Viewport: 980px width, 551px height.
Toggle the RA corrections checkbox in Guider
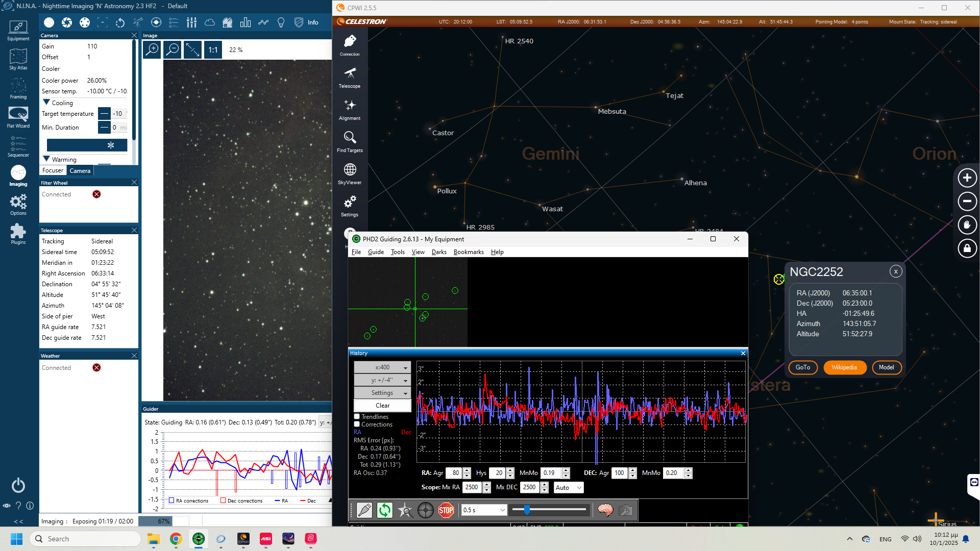tap(171, 500)
